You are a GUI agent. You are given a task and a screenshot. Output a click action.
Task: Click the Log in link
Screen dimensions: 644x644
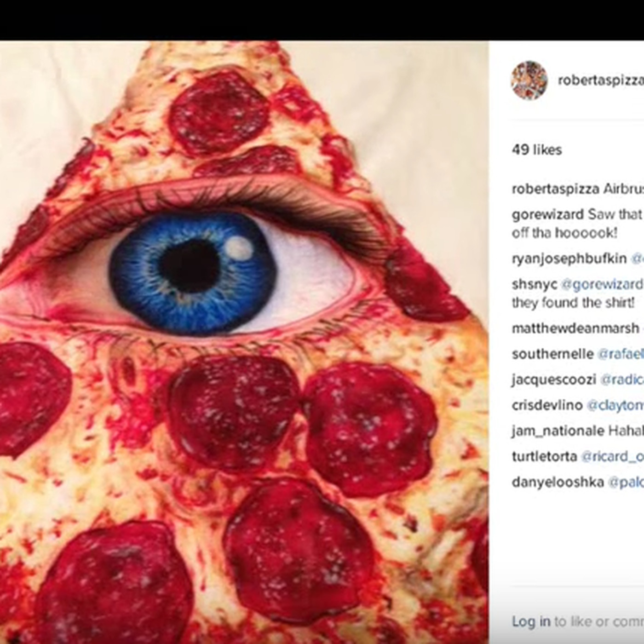pos(531,621)
